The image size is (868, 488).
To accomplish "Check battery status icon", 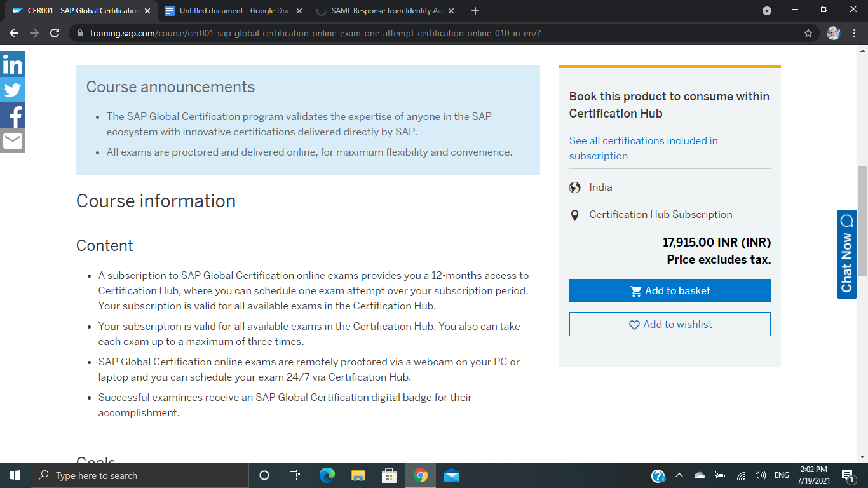I will click(720, 475).
